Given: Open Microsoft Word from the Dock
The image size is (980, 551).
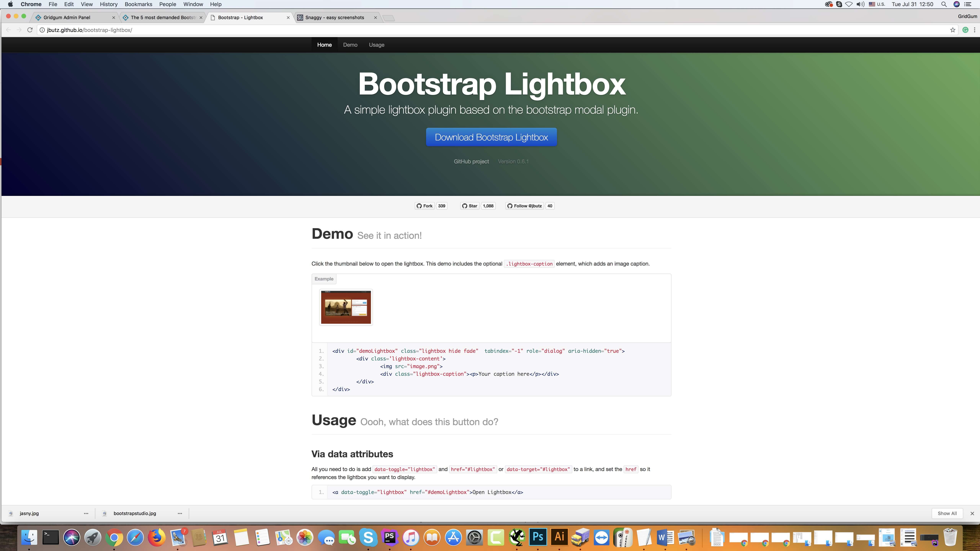Looking at the screenshot, I should click(665, 537).
